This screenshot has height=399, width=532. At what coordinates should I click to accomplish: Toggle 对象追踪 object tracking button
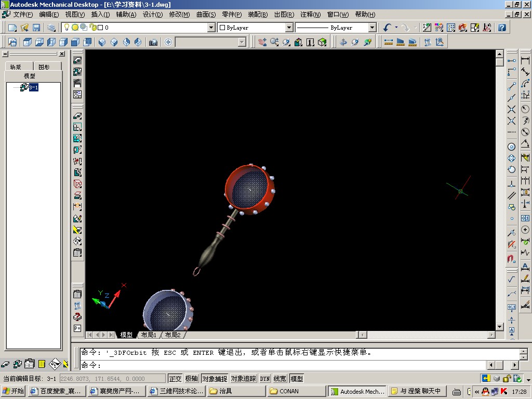(243, 379)
